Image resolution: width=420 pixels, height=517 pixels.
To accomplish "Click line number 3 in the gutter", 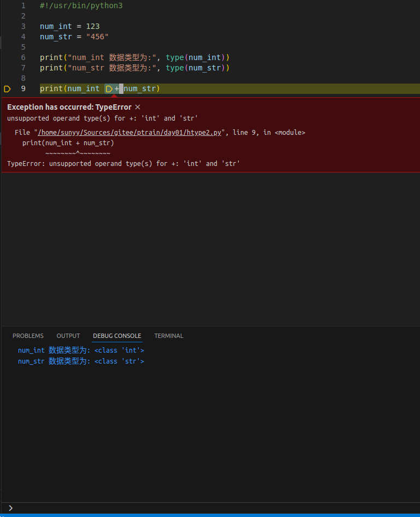I will coord(23,26).
